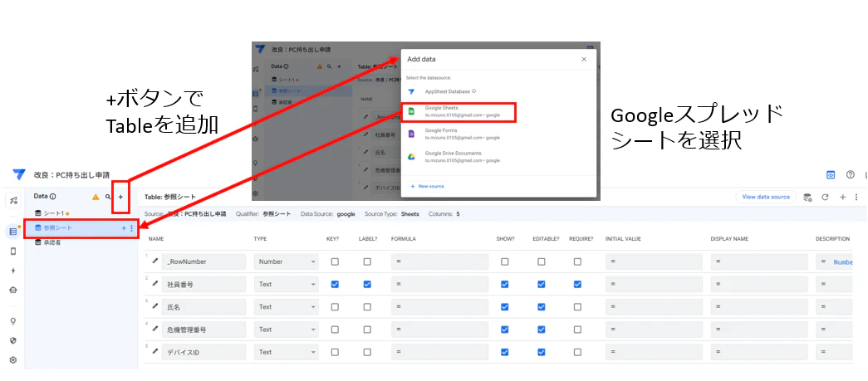This screenshot has height=381, width=868.
Task: Click INITIAL VALUE field for 危機管理番号
Action: click(x=654, y=330)
